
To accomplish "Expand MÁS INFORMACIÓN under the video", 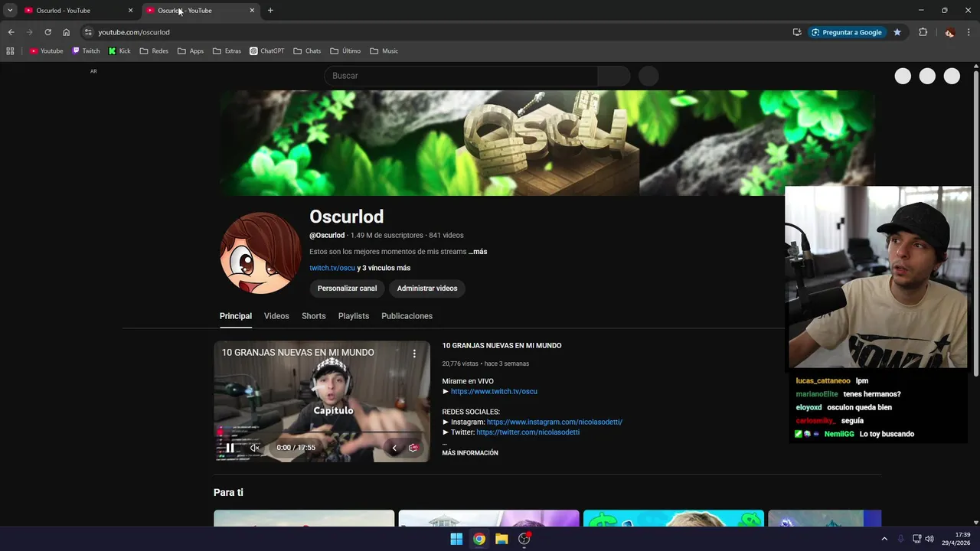I will [x=470, y=453].
